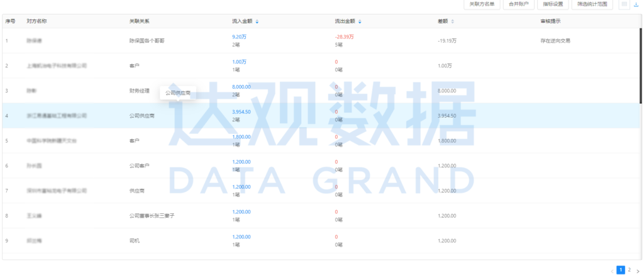Open 指标设置 settings
This screenshot has width=644, height=275.
point(553,4)
